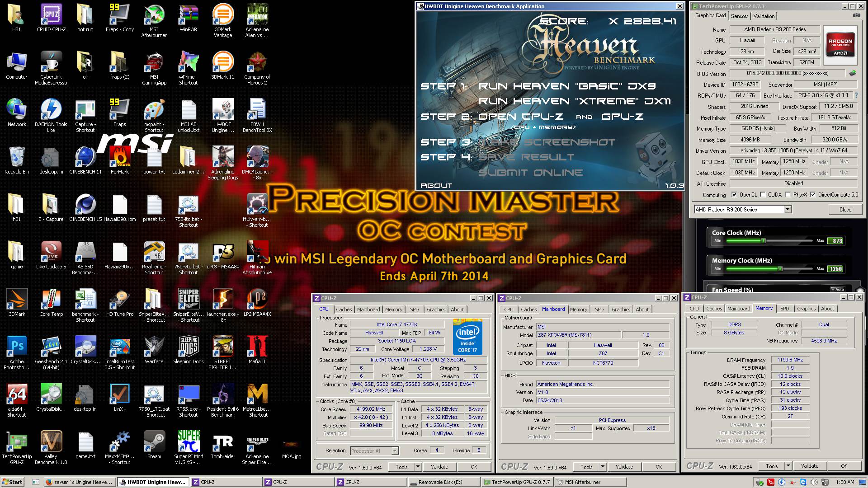This screenshot has height=488, width=868.
Task: Open the Caches tab in the CPU tab window
Action: point(344,310)
